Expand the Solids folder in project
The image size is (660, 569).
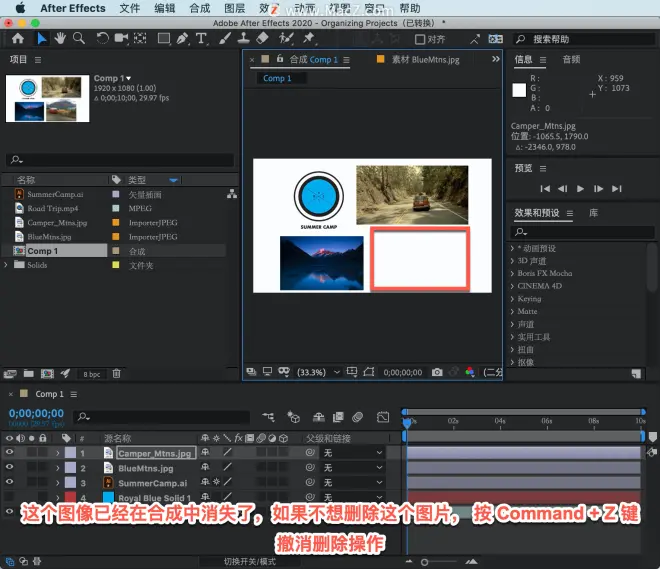click(5, 265)
